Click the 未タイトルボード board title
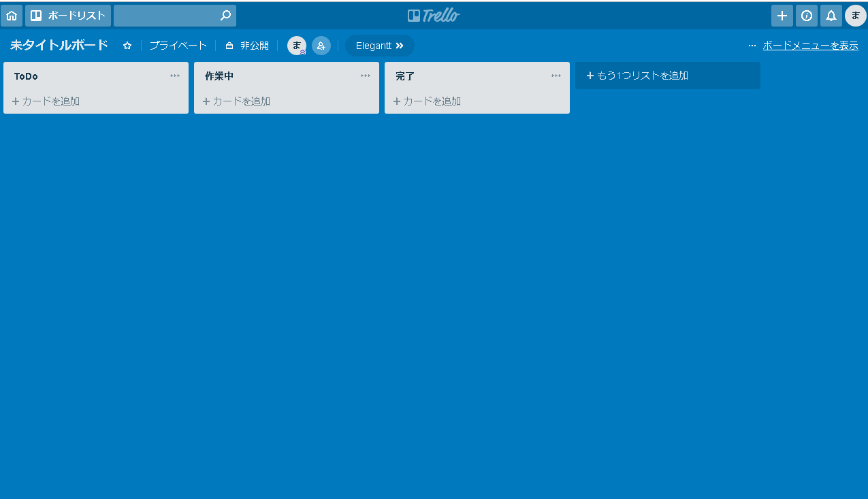Viewport: 868px width, 499px height. (x=59, y=46)
